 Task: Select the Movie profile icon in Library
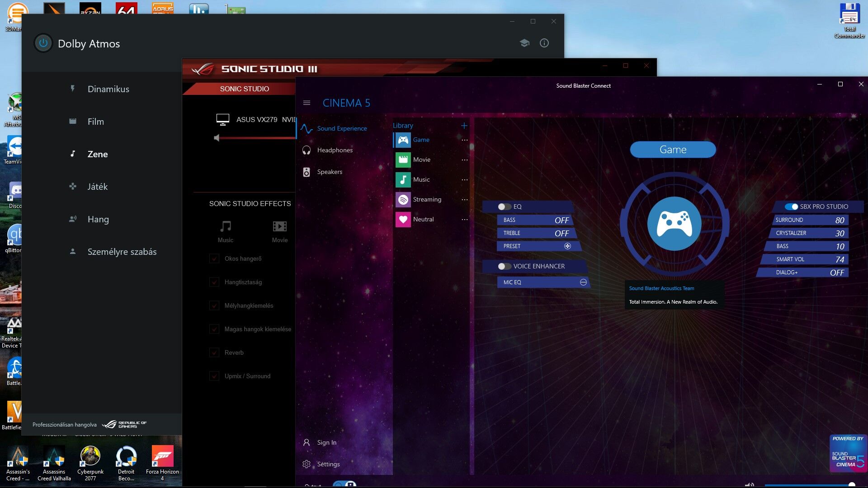(403, 160)
